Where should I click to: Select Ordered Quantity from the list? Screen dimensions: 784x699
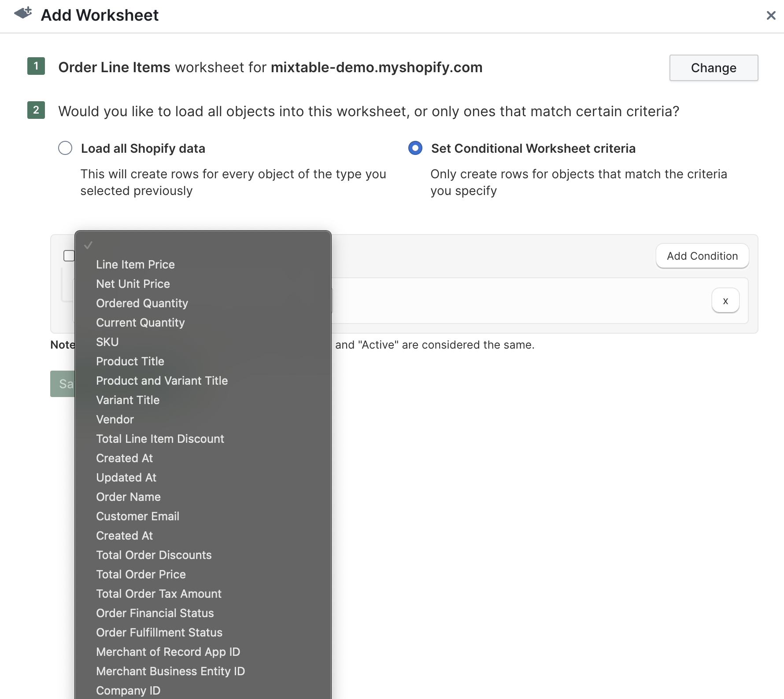tap(142, 303)
